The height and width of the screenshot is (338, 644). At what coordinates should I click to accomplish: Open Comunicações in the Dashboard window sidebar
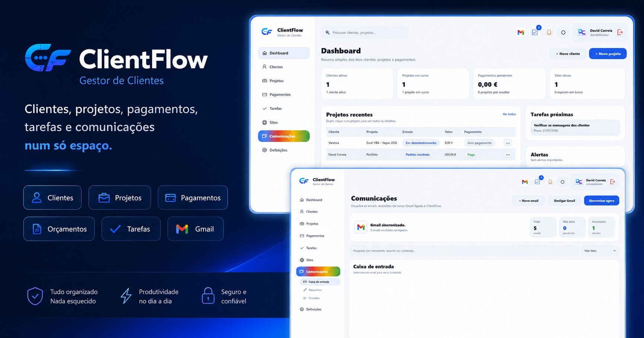tap(283, 136)
